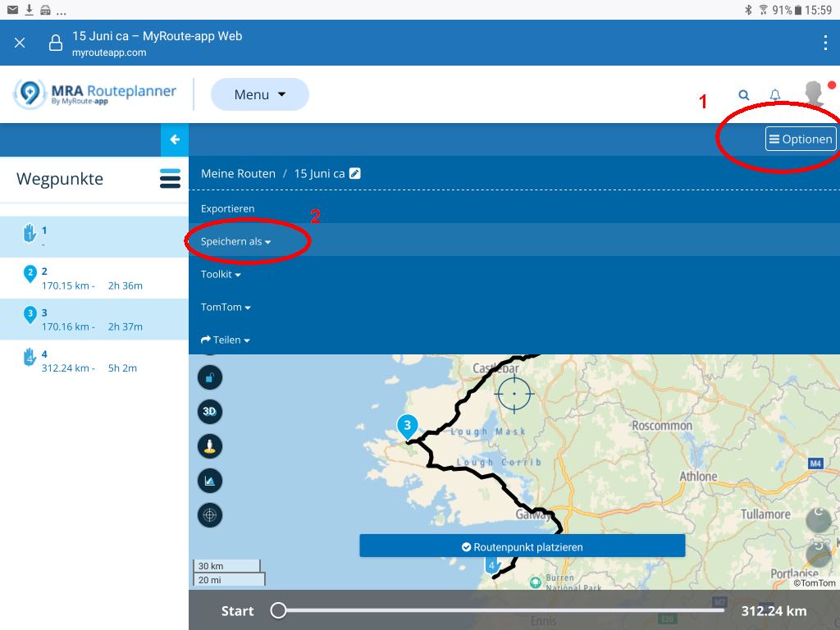
Task: Edit route name with pencil icon
Action: tap(354, 173)
